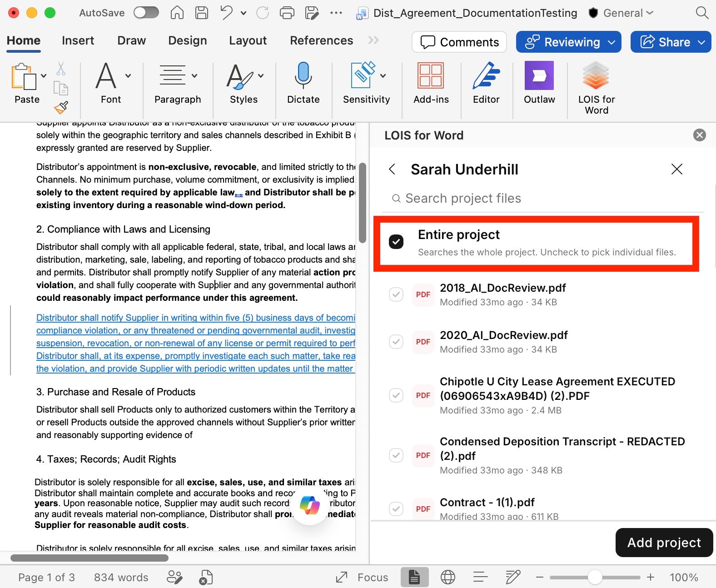Screen dimensions: 716x588
Task: Toggle checkbox for 2020_AI_DocReview.pdf
Action: 396,342
